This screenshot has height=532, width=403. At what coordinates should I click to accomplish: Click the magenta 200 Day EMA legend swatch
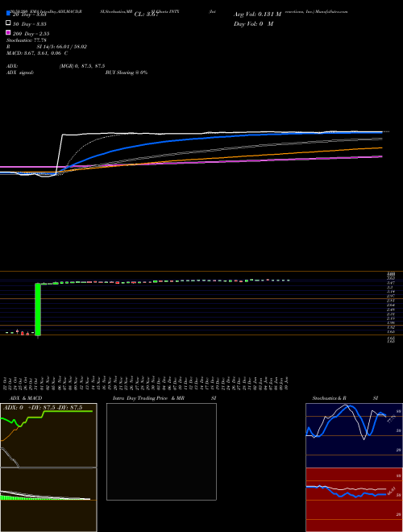(x=9, y=33)
